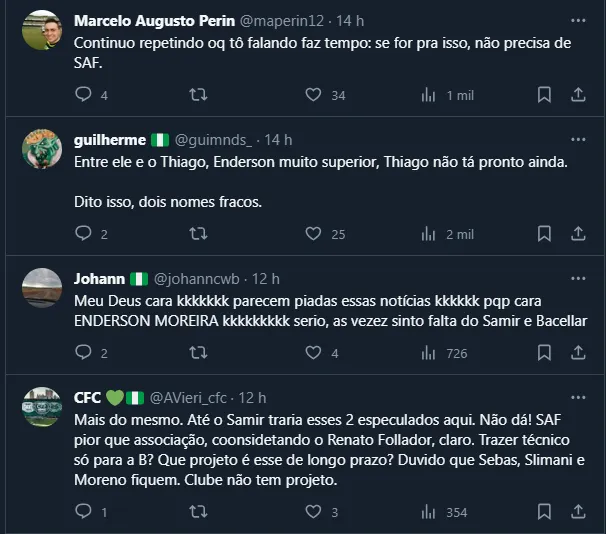Open the 12 h timestamp on CFC tweet
Viewport: 606px width, 534px height.
click(253, 398)
